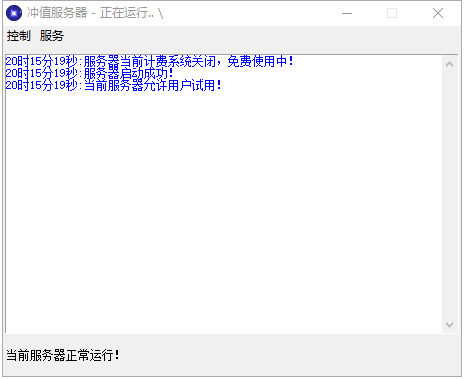The width and height of the screenshot is (464, 379).
Task: Select log line 服务器当前计费系统关闭，免费使用中！
Action: [150, 61]
